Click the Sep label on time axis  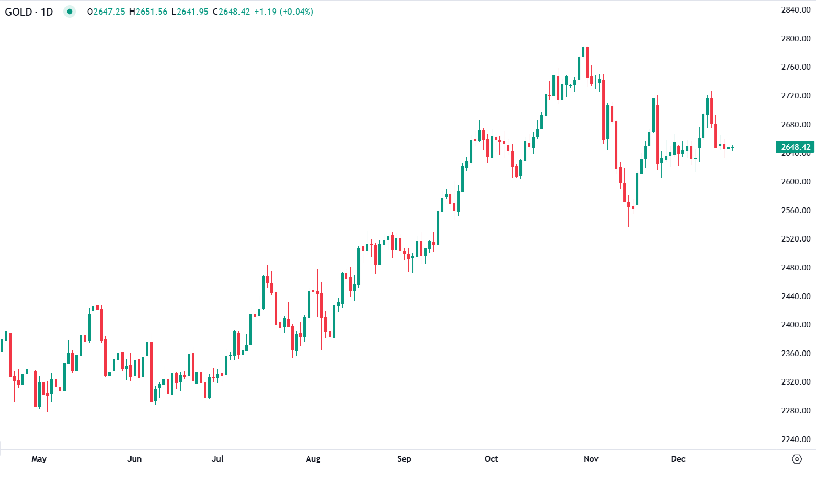(404, 459)
